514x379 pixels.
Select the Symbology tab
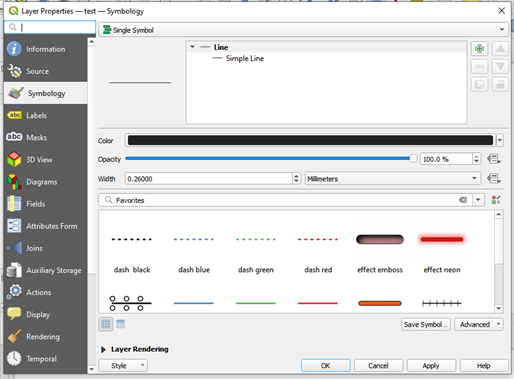tap(46, 93)
